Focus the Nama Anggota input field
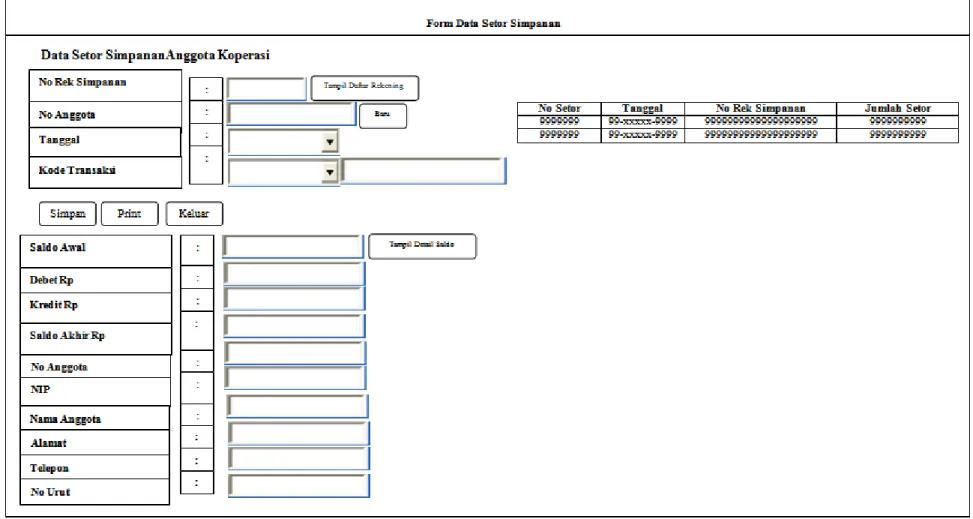The height and width of the screenshot is (519, 973). (297, 406)
